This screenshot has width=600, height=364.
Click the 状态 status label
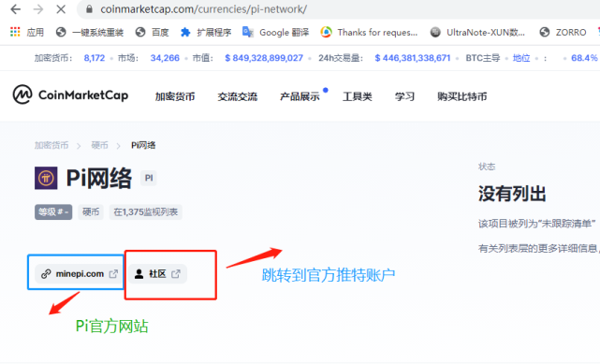(x=487, y=167)
